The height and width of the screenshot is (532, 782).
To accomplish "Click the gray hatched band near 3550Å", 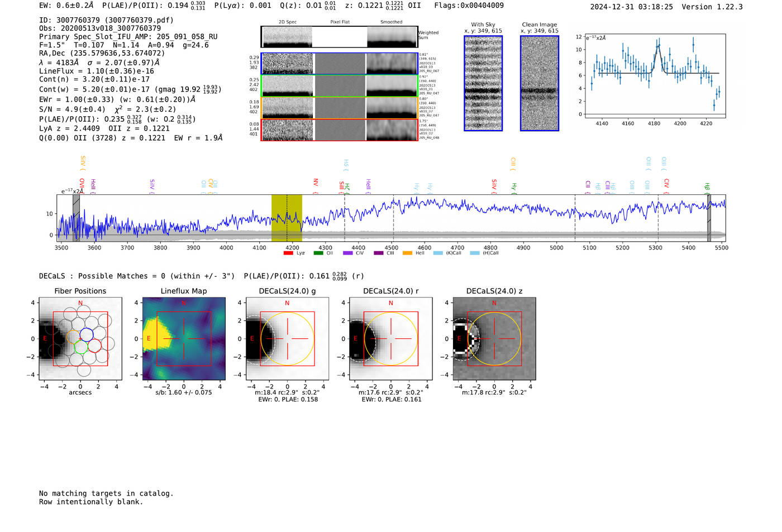I will click(76, 218).
